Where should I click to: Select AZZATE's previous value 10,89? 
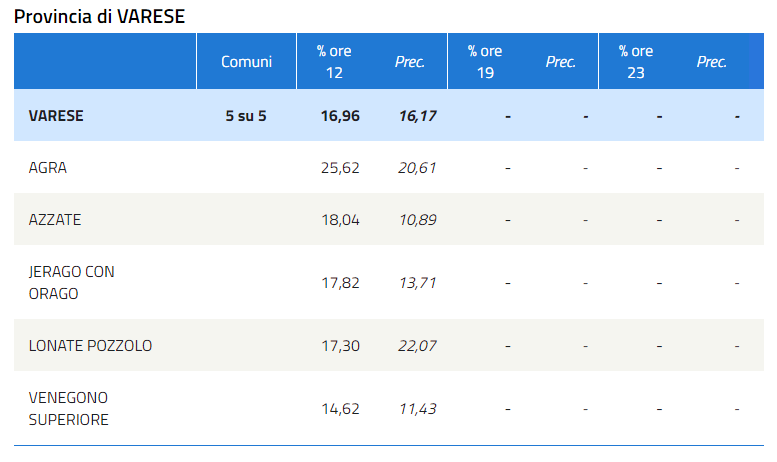tap(417, 220)
